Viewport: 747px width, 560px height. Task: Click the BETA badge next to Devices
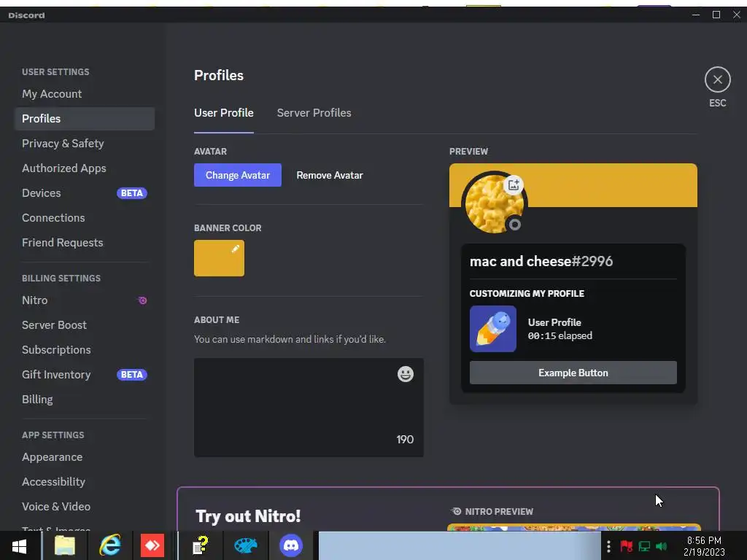(x=132, y=192)
